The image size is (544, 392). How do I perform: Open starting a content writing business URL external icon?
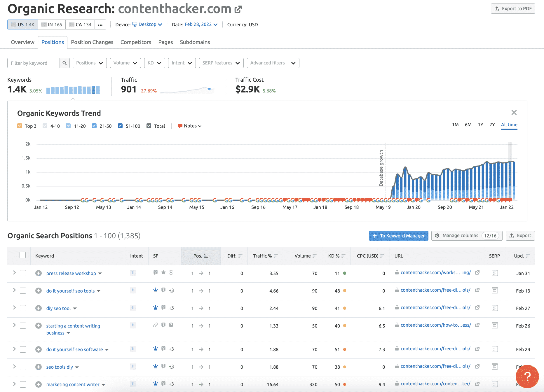(477, 325)
